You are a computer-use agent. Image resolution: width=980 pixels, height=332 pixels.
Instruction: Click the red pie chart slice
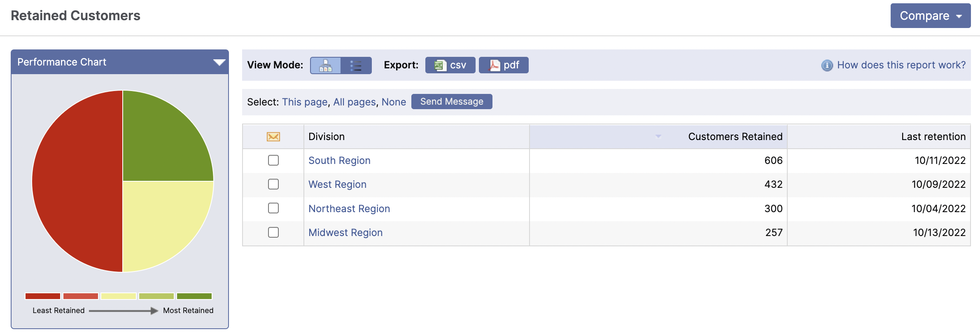coord(77,181)
